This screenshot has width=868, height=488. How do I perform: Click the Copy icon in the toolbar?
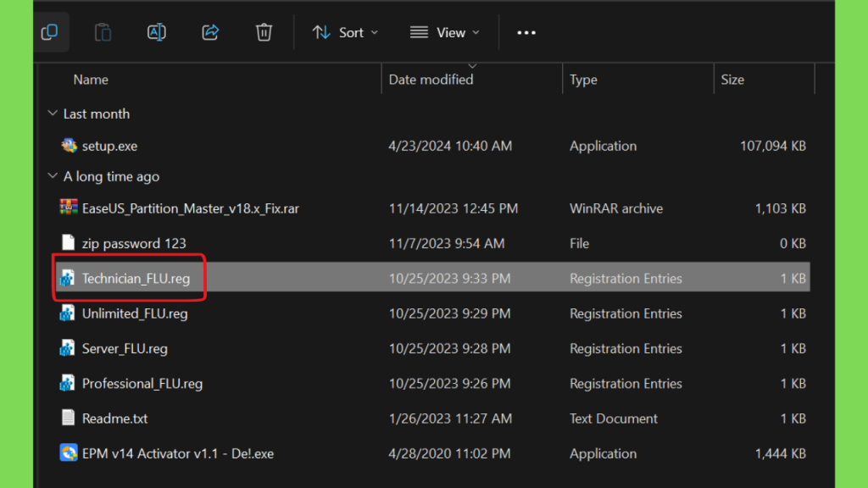[50, 32]
